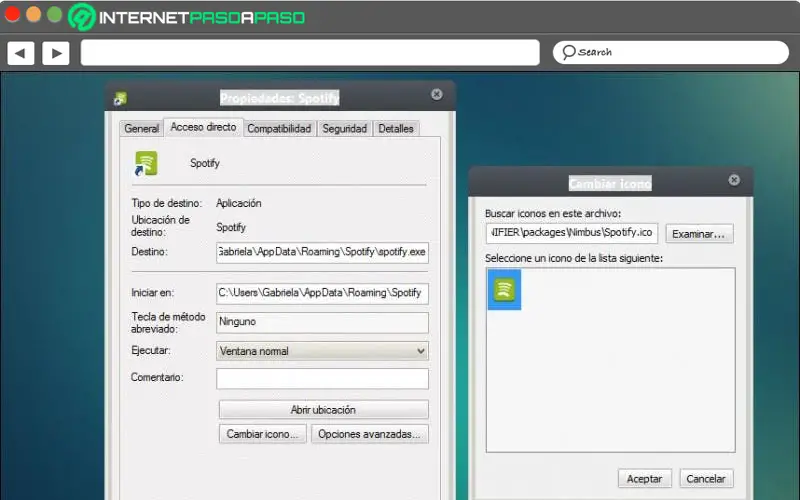Focus the Tecla de método abreviado field
800x500 pixels.
coord(322,322)
